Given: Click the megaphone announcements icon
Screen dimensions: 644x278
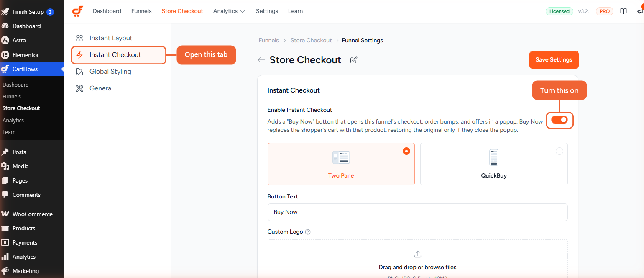Looking at the screenshot, I should [640, 11].
